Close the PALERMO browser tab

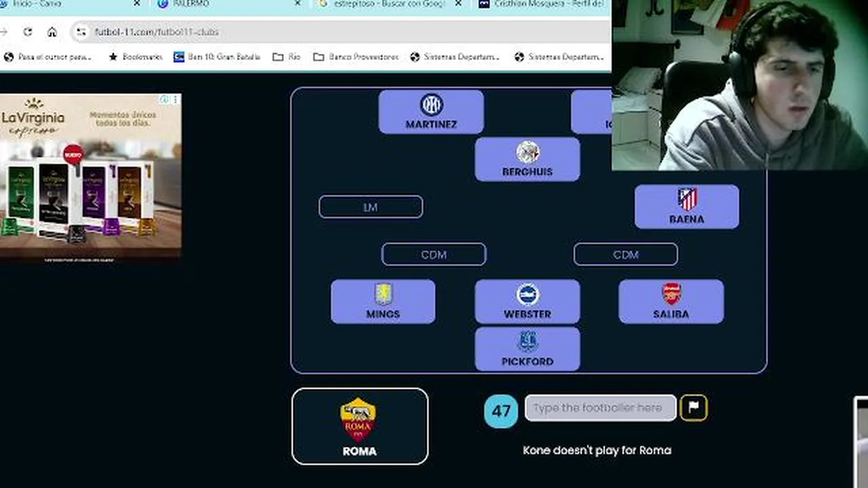point(297,4)
